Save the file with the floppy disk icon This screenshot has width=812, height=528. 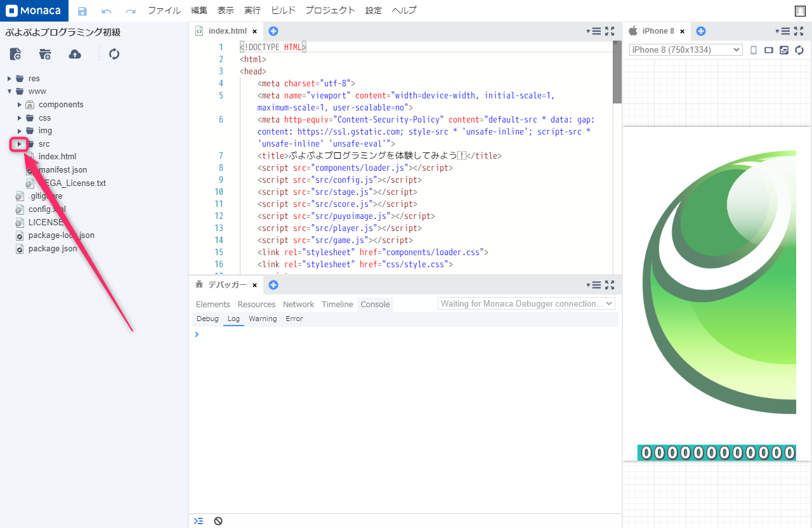pos(82,11)
